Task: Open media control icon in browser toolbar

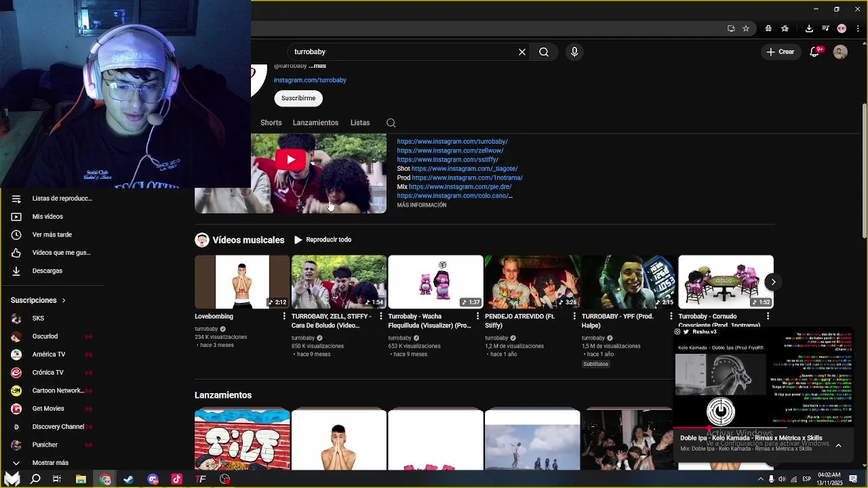Action: click(x=825, y=28)
